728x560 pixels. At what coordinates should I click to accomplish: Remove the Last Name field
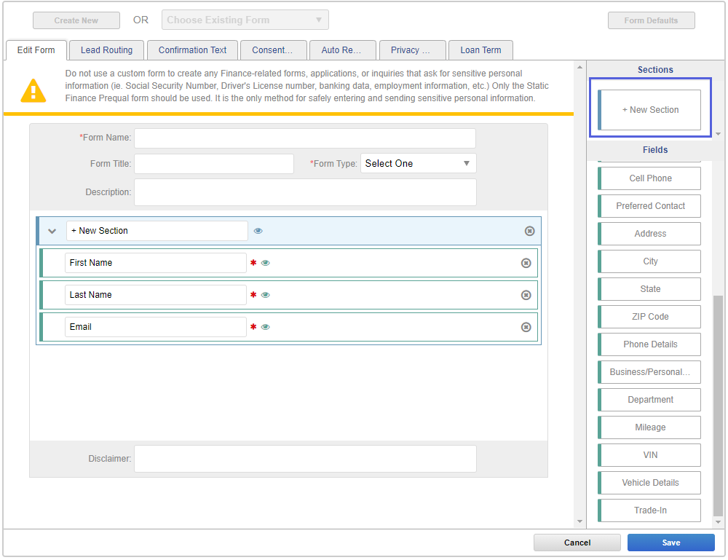click(526, 295)
